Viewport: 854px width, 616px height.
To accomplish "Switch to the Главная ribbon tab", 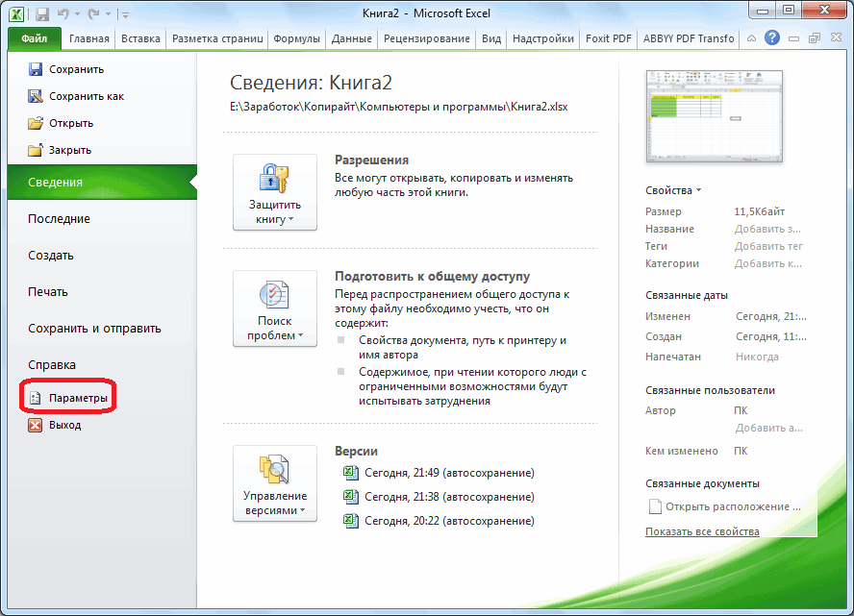I will pos(89,38).
